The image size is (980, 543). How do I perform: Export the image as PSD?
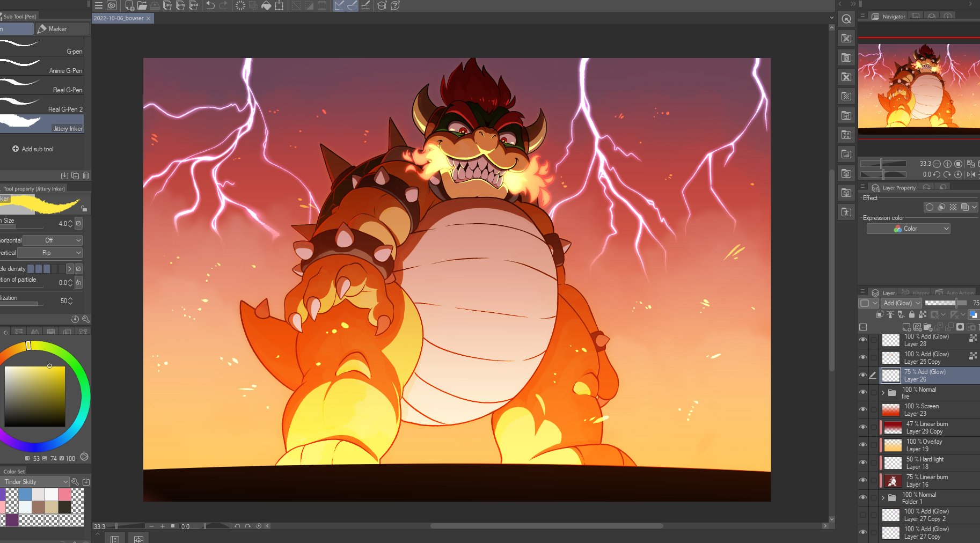click(194, 5)
